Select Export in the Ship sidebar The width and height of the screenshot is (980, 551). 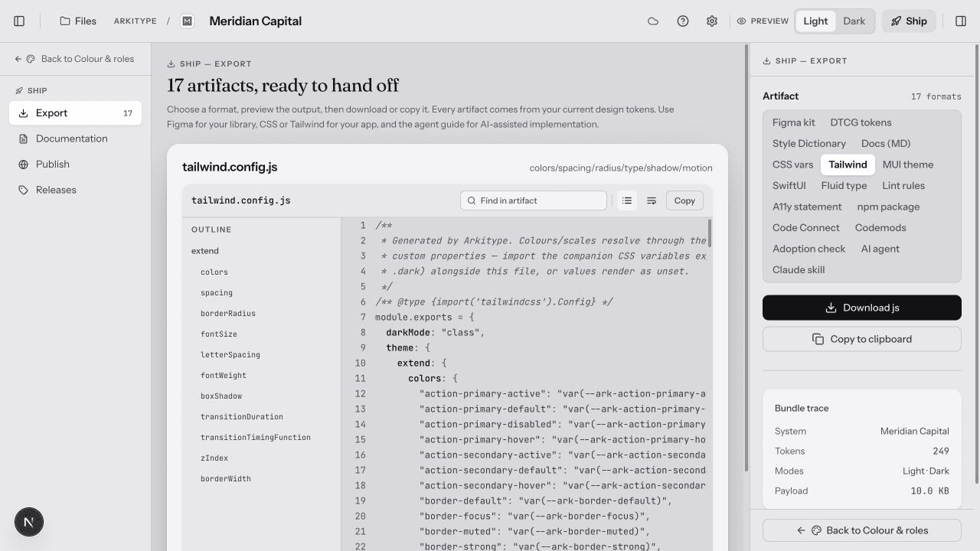click(x=75, y=113)
